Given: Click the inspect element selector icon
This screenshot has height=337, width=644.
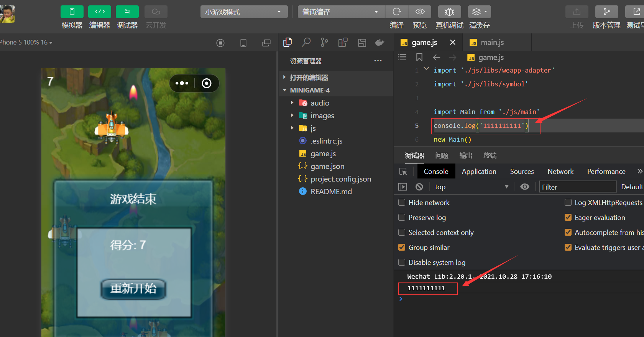Looking at the screenshot, I should pos(403,172).
